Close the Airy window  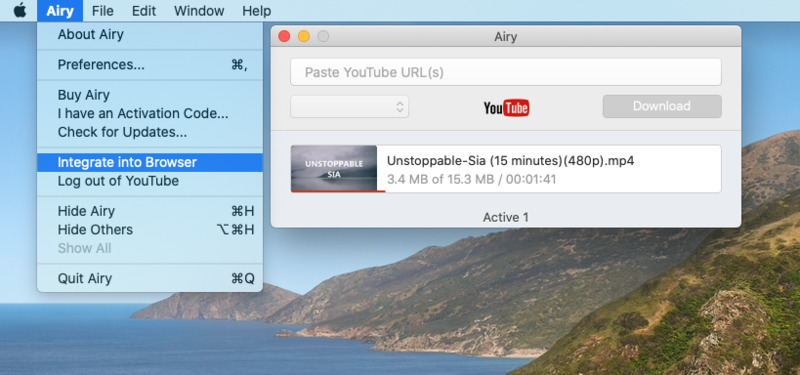[284, 36]
